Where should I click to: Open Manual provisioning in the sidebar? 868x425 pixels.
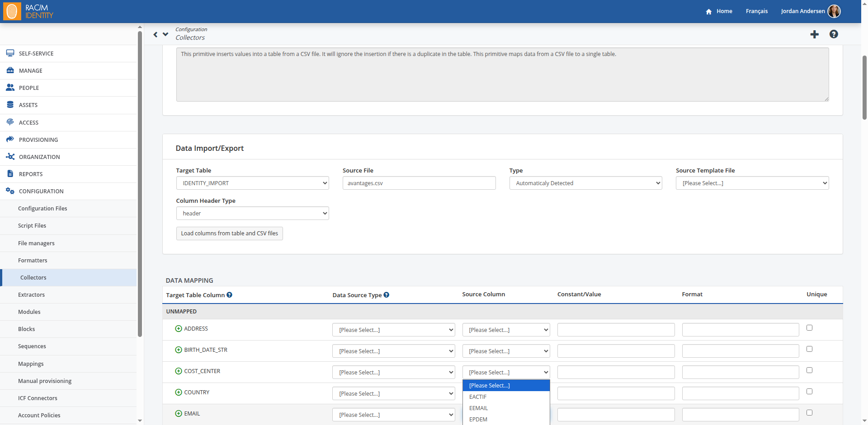68,381
